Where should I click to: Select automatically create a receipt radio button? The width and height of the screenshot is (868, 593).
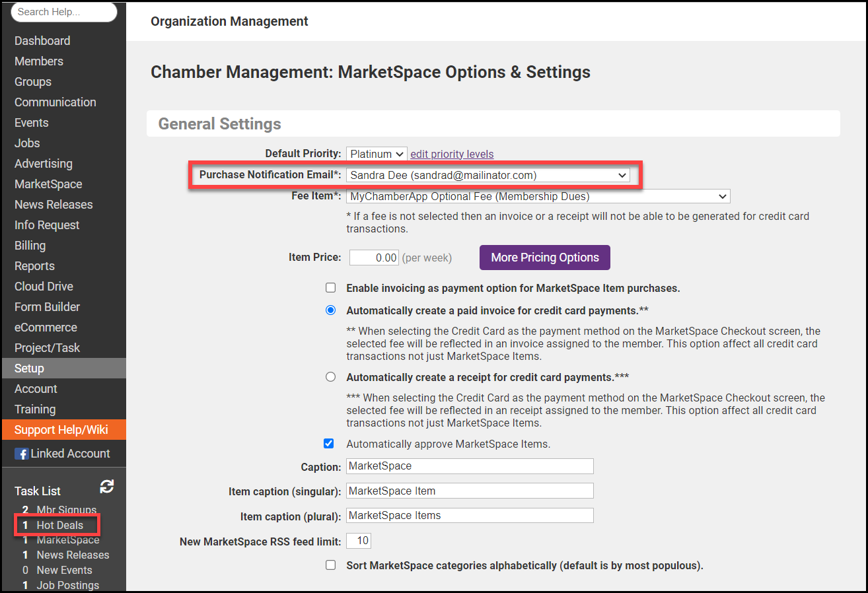(330, 377)
